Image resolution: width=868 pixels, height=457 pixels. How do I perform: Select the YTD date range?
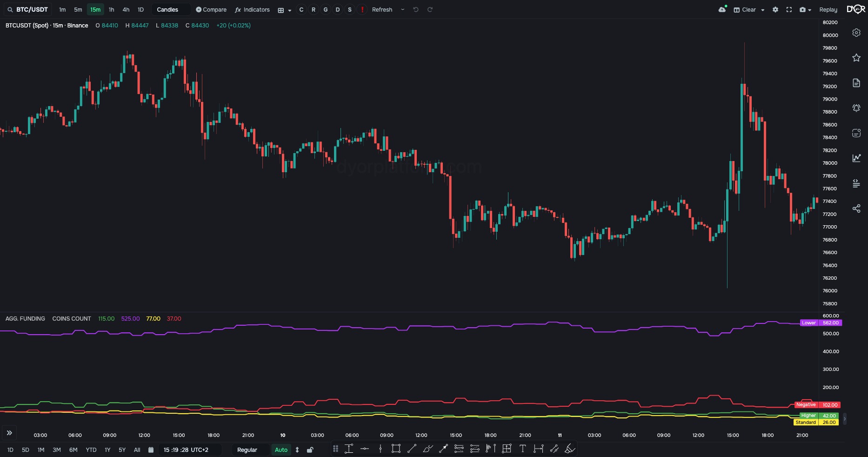pos(91,450)
